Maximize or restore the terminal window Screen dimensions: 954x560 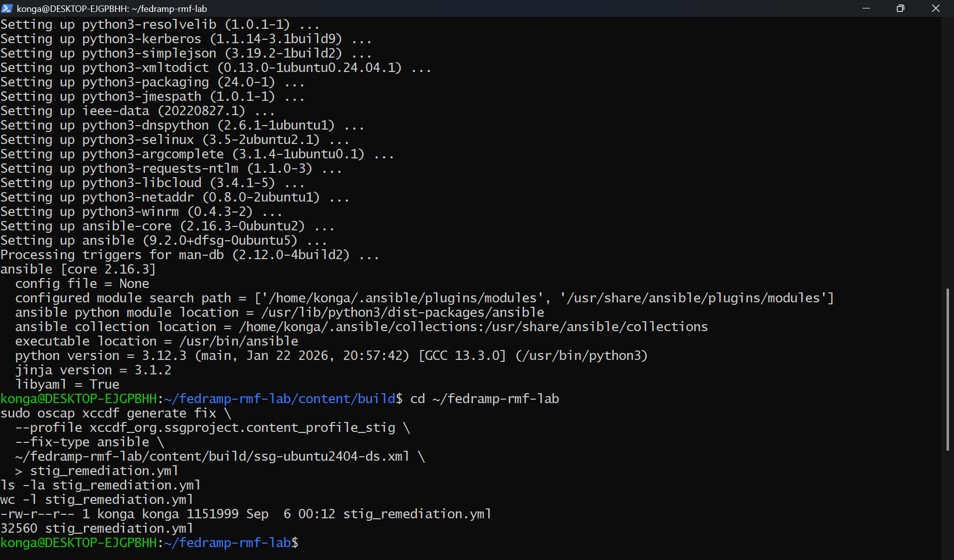coord(900,8)
